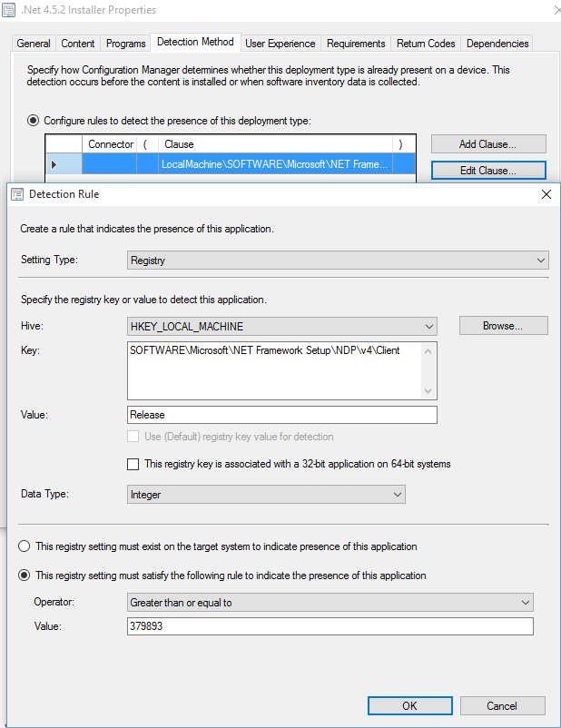This screenshot has height=728, width=561.
Task: Expand the Hive dropdown
Action: pyautogui.click(x=282, y=327)
